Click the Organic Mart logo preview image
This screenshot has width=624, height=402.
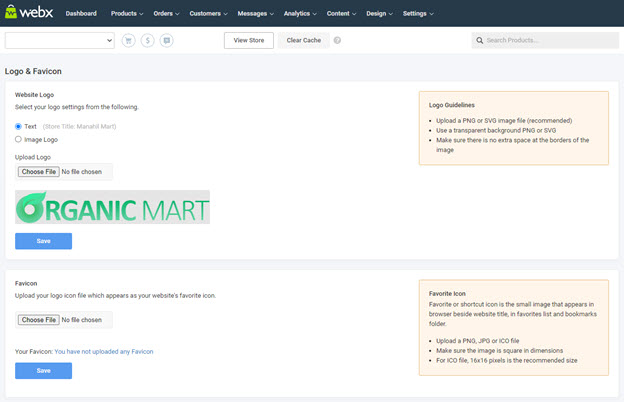(112, 207)
